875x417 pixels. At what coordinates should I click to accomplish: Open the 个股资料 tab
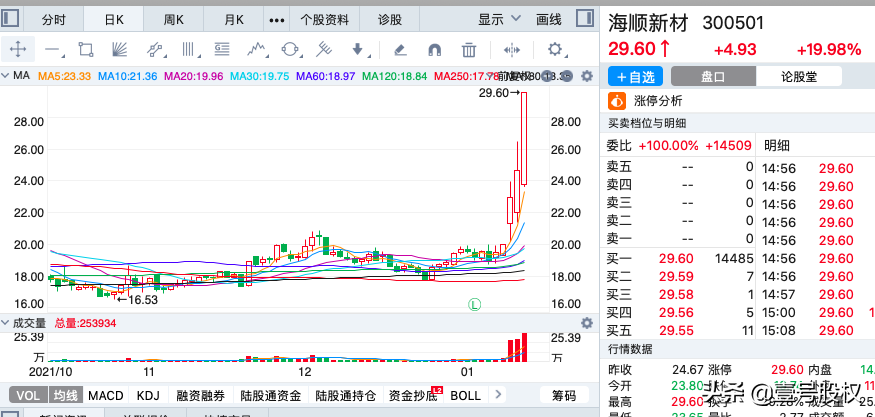(x=324, y=20)
